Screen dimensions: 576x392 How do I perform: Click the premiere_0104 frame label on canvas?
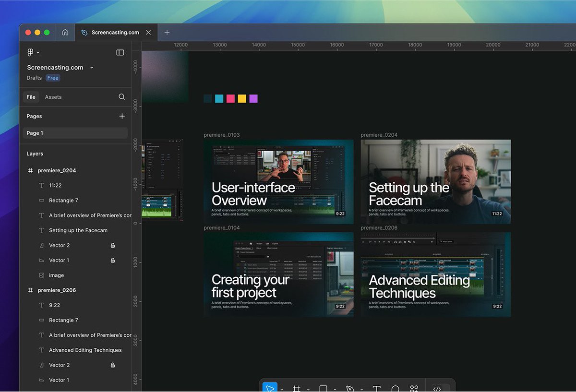(x=222, y=228)
